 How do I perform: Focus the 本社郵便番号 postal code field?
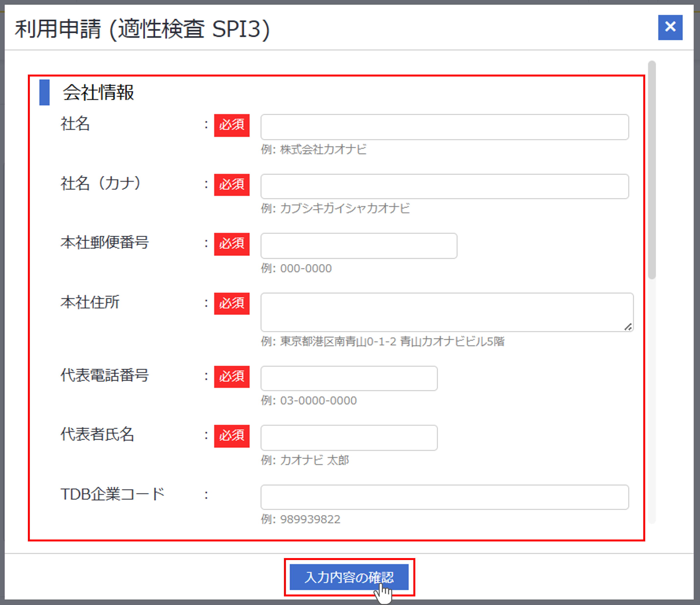tap(359, 246)
